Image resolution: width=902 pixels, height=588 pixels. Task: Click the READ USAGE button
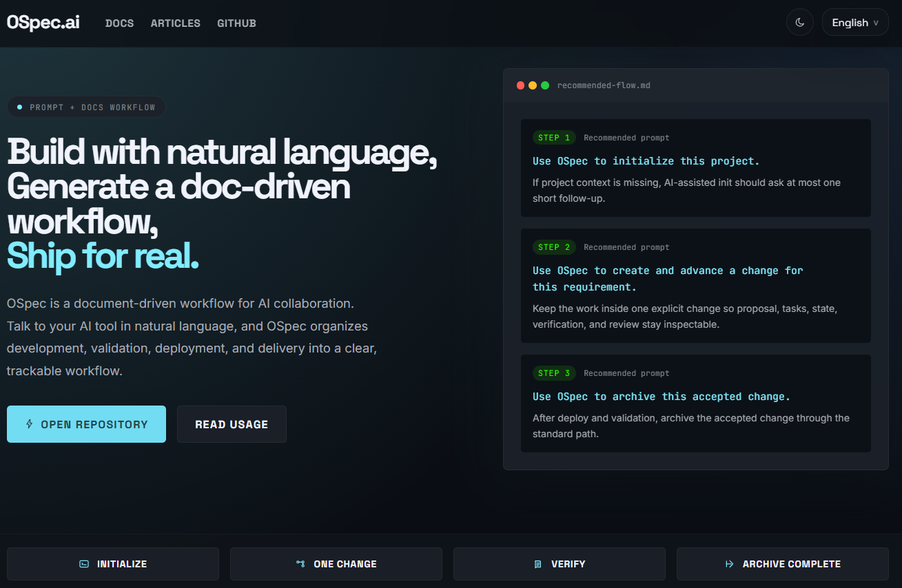(232, 424)
